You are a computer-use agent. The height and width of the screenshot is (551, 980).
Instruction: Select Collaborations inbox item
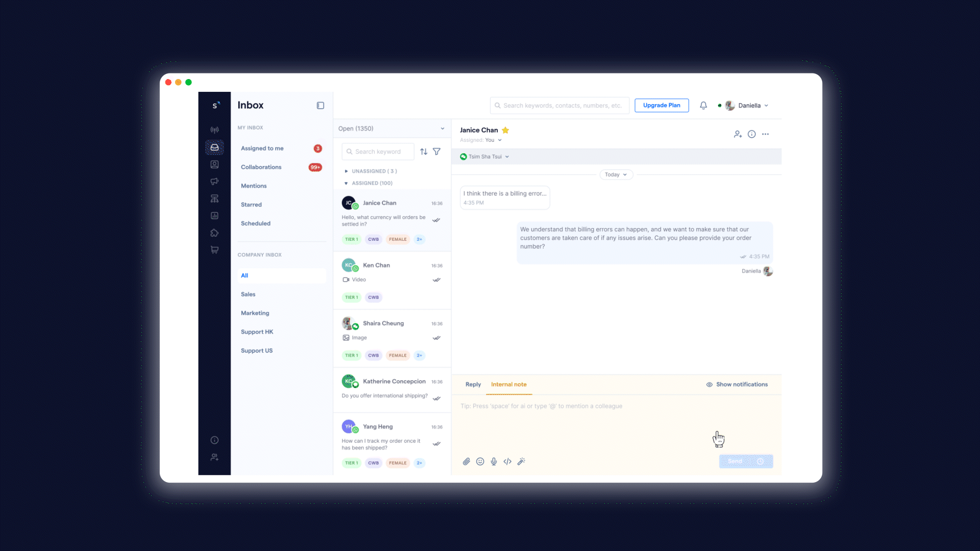tap(261, 166)
